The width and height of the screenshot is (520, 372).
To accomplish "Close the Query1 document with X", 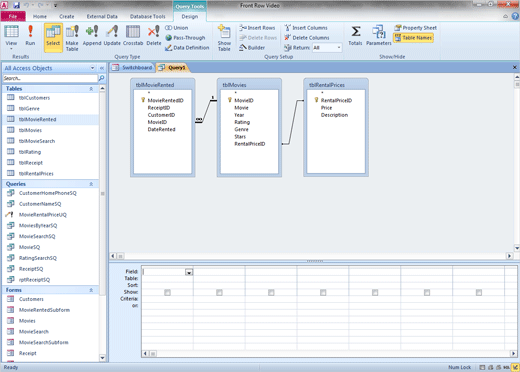I will pyautogui.click(x=514, y=67).
